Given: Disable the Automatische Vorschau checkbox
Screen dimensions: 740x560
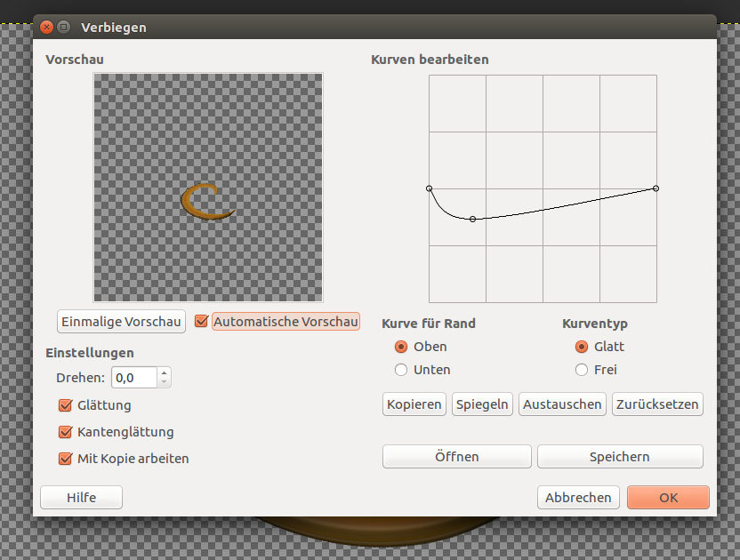Looking at the screenshot, I should 202,322.
